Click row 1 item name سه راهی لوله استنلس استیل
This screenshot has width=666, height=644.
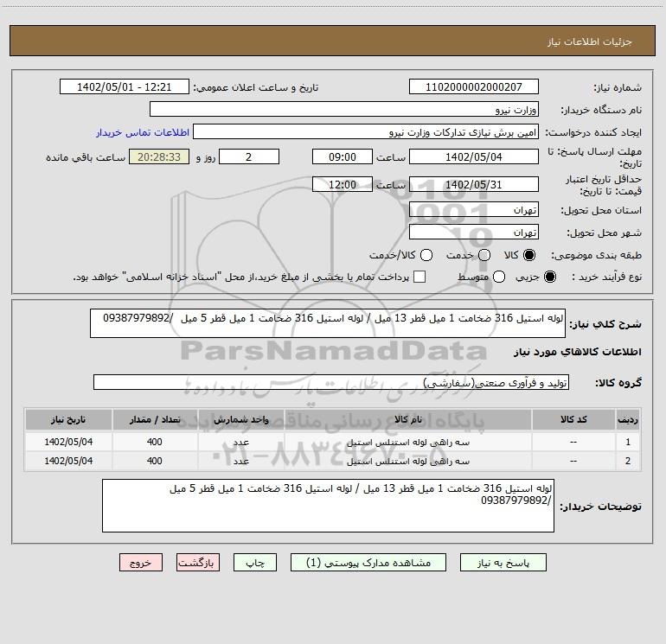point(407,443)
